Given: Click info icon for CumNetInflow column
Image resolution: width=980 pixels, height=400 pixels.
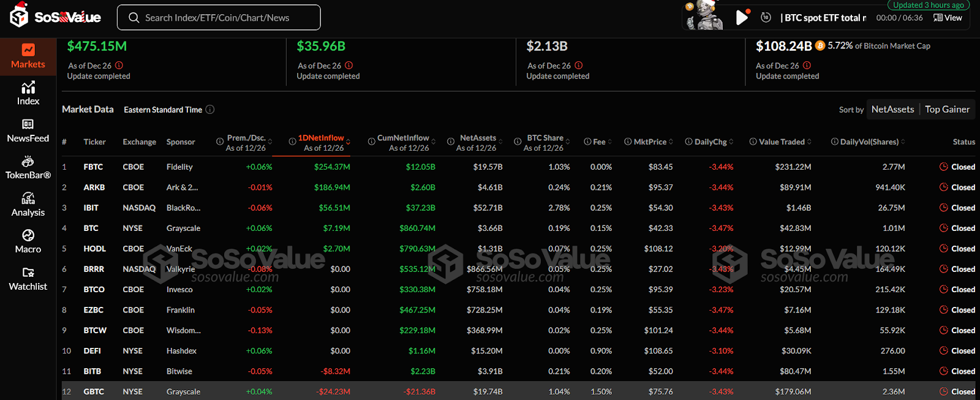Looking at the screenshot, I should tap(371, 142).
